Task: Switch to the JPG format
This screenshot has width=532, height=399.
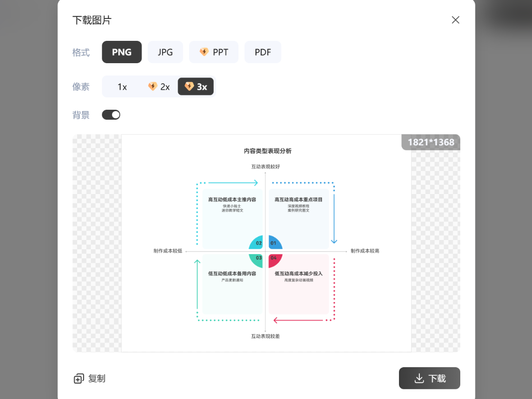Action: tap(165, 52)
